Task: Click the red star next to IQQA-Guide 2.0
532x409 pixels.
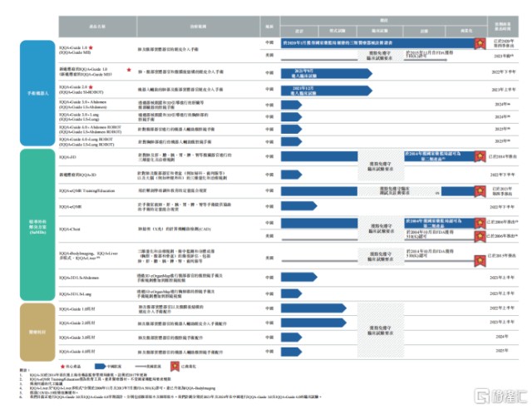Action: [x=91, y=87]
